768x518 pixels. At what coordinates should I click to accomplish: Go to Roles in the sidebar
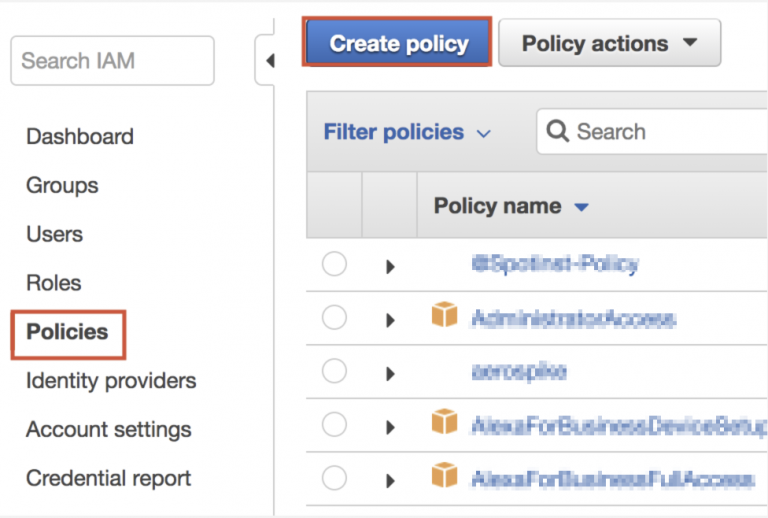(54, 283)
